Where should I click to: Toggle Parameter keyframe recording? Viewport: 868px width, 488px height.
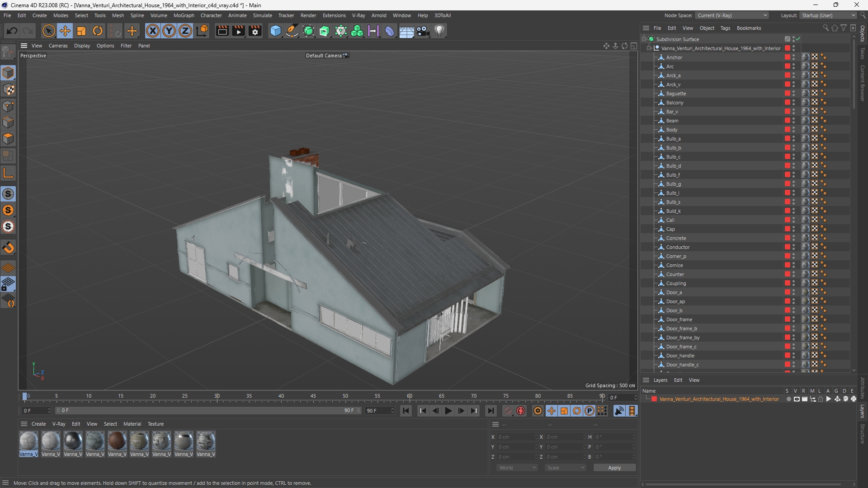pos(590,411)
